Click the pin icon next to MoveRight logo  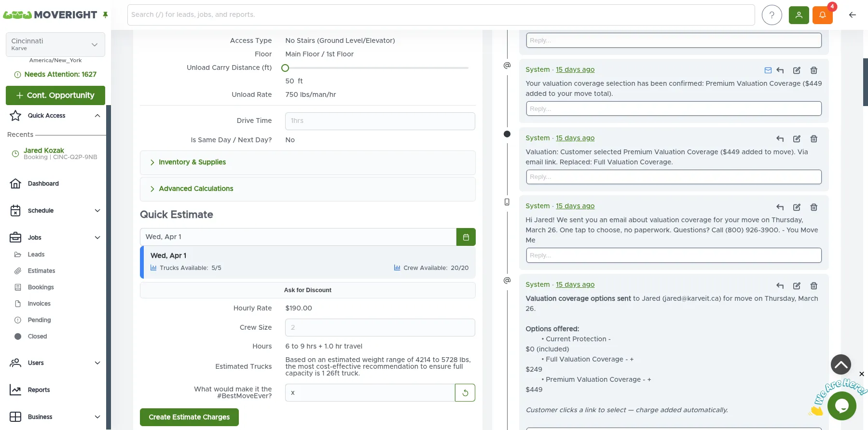(105, 15)
